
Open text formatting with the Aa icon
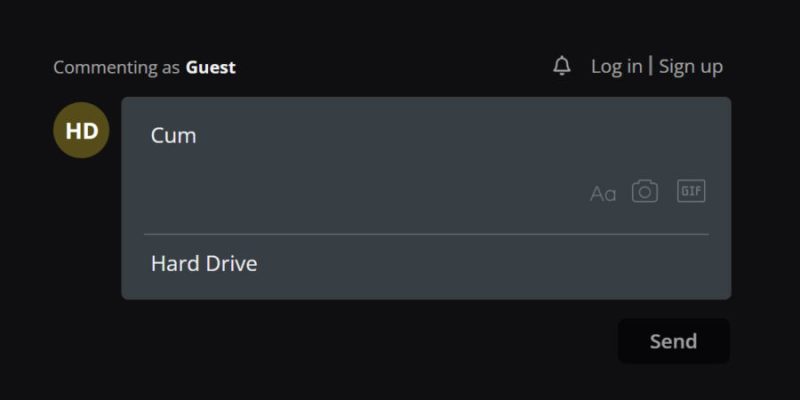point(603,194)
